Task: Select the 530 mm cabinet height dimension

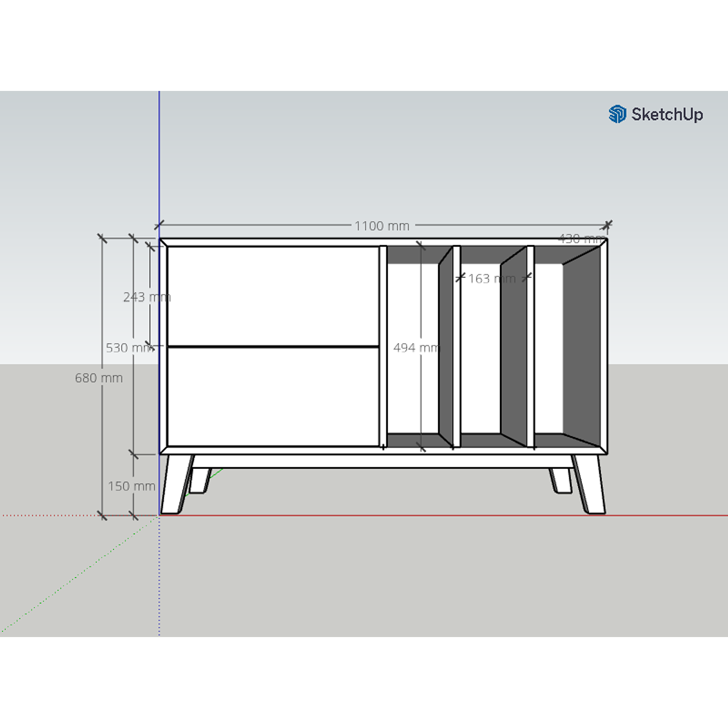Action: click(128, 348)
